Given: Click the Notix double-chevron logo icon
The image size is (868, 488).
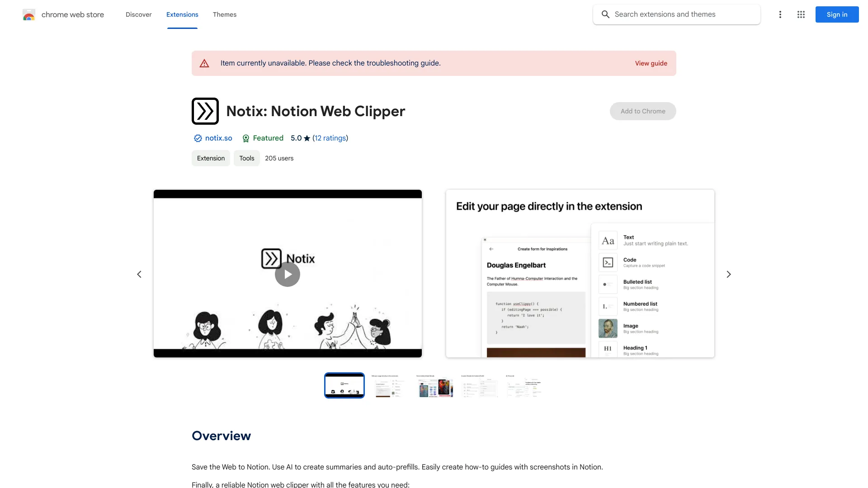Looking at the screenshot, I should click(x=205, y=111).
